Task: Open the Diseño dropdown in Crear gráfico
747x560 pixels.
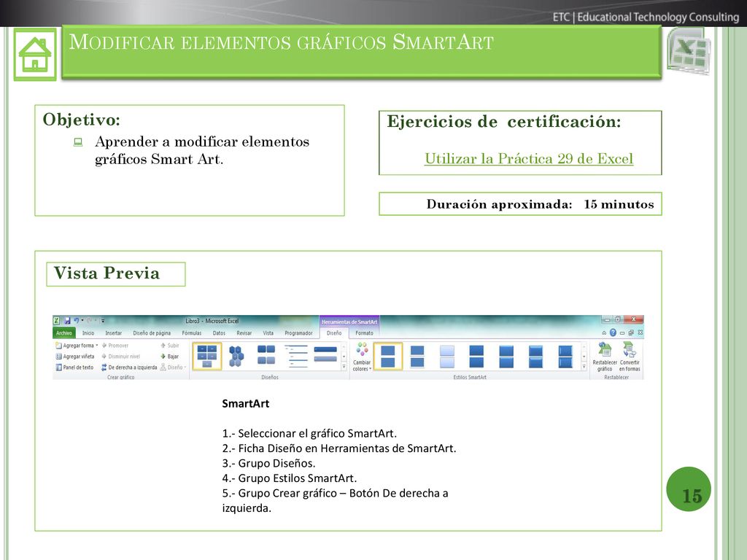Action: (x=173, y=367)
